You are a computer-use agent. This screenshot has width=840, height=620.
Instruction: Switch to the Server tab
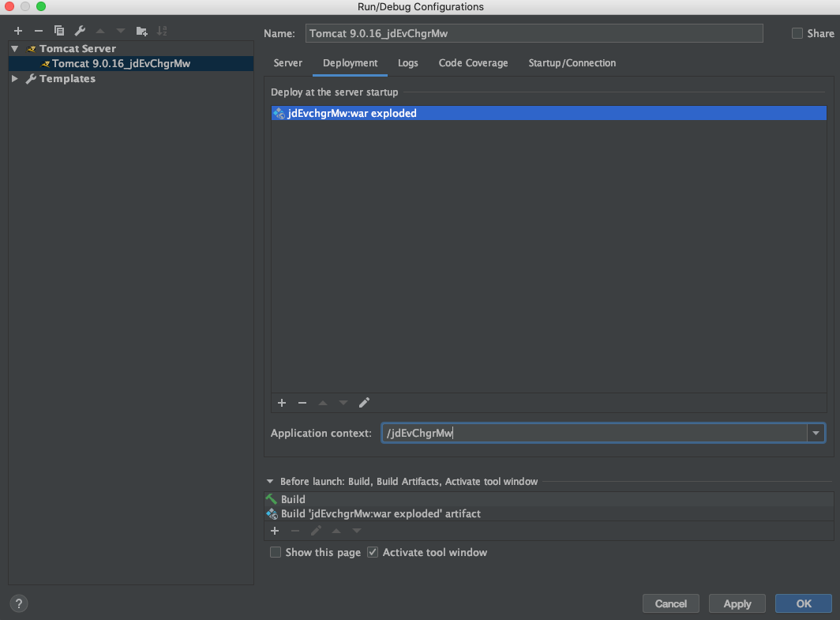(287, 62)
